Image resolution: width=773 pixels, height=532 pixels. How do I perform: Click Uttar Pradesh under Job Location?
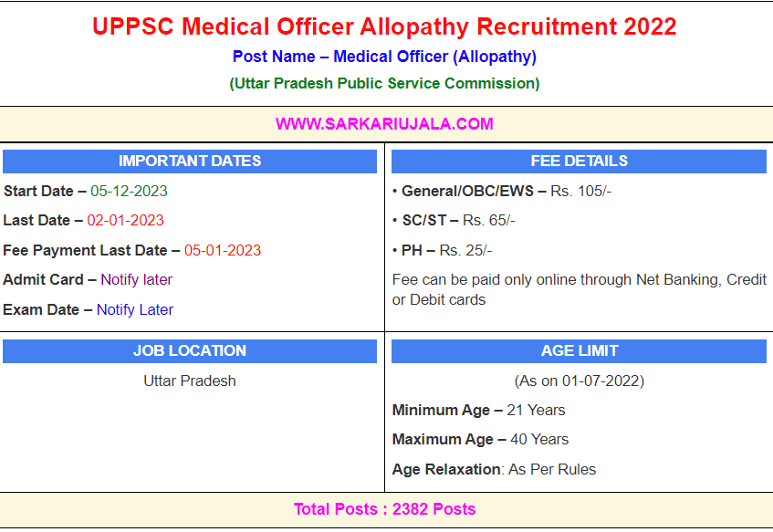(190, 381)
